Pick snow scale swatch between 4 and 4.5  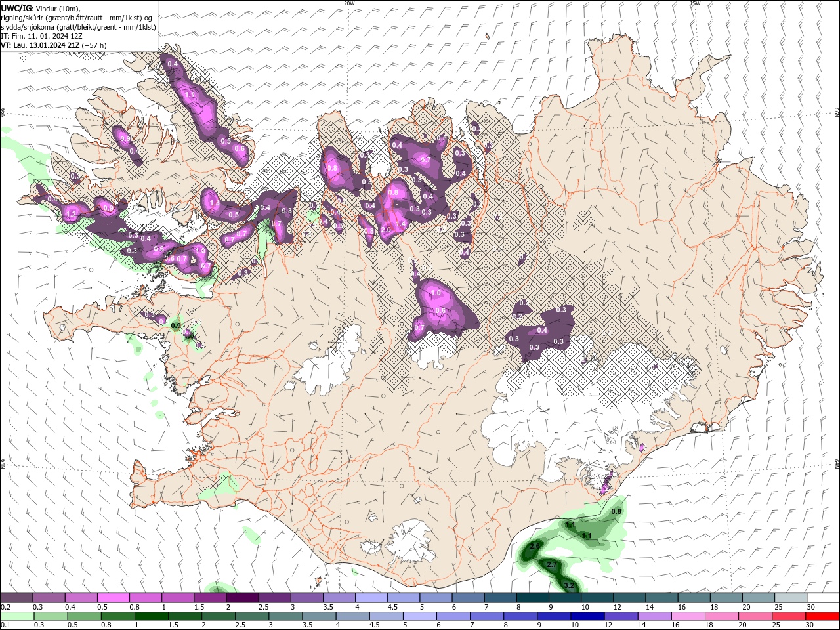pyautogui.click(x=371, y=598)
